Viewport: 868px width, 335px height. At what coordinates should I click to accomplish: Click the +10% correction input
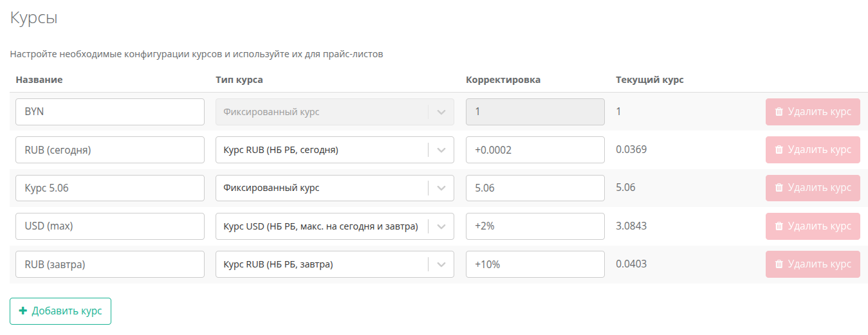click(x=535, y=264)
